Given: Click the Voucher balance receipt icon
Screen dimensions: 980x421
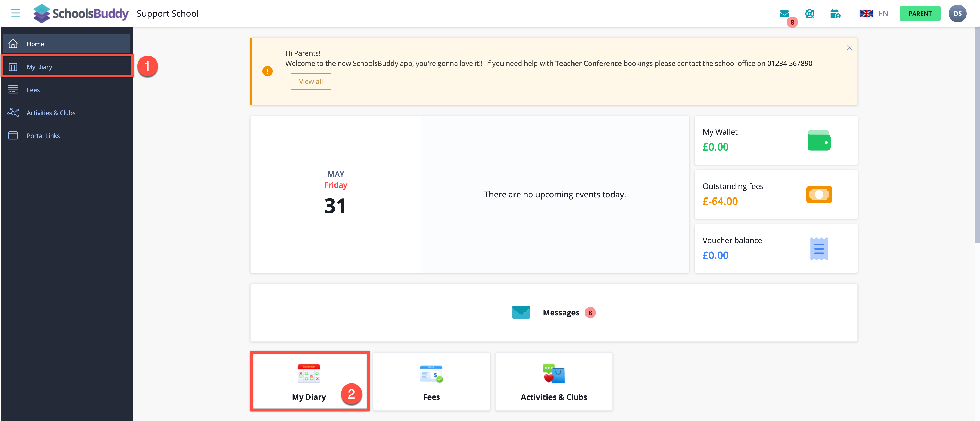Looking at the screenshot, I should point(819,249).
